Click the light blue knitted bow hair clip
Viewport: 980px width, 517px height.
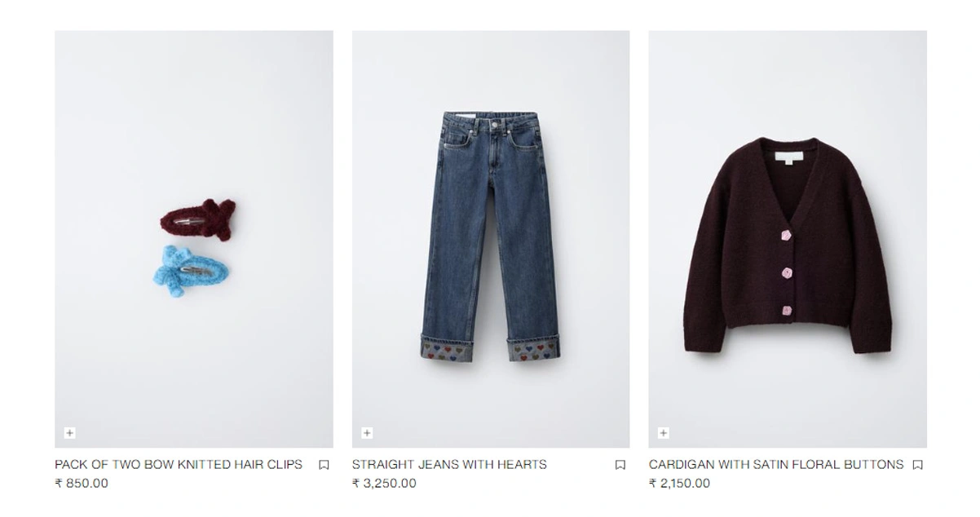coord(191,265)
